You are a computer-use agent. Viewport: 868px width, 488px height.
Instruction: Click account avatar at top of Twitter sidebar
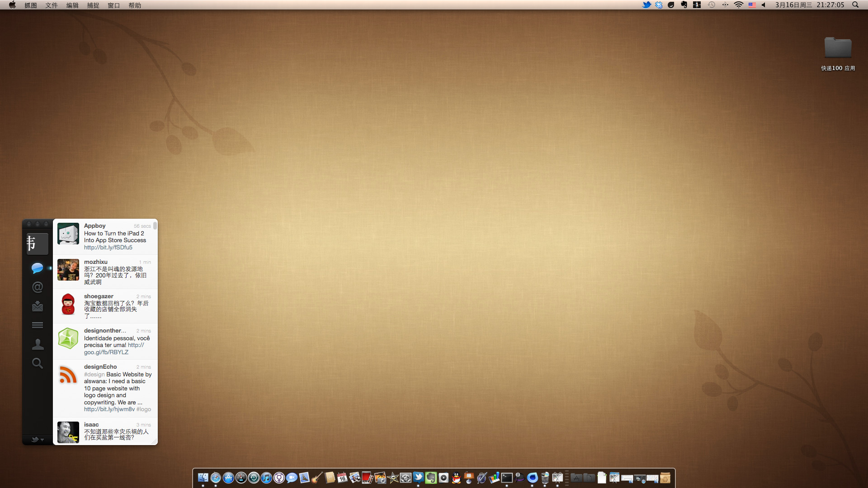point(37,244)
